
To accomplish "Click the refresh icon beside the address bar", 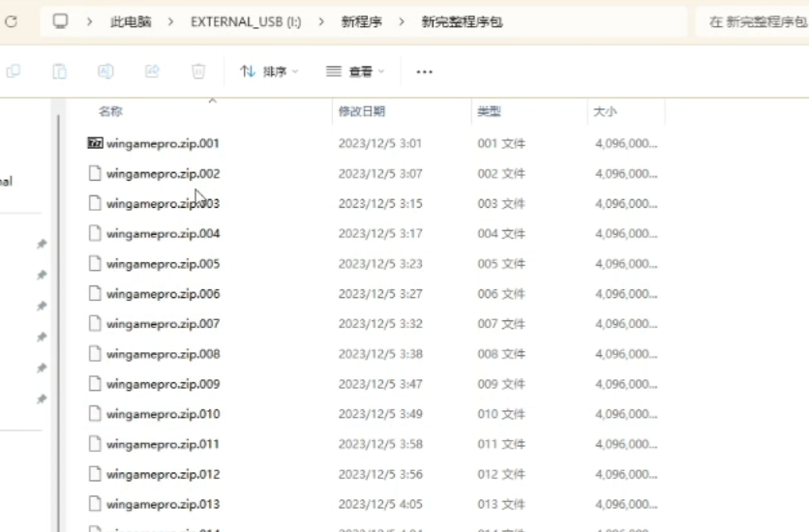I will [11, 21].
